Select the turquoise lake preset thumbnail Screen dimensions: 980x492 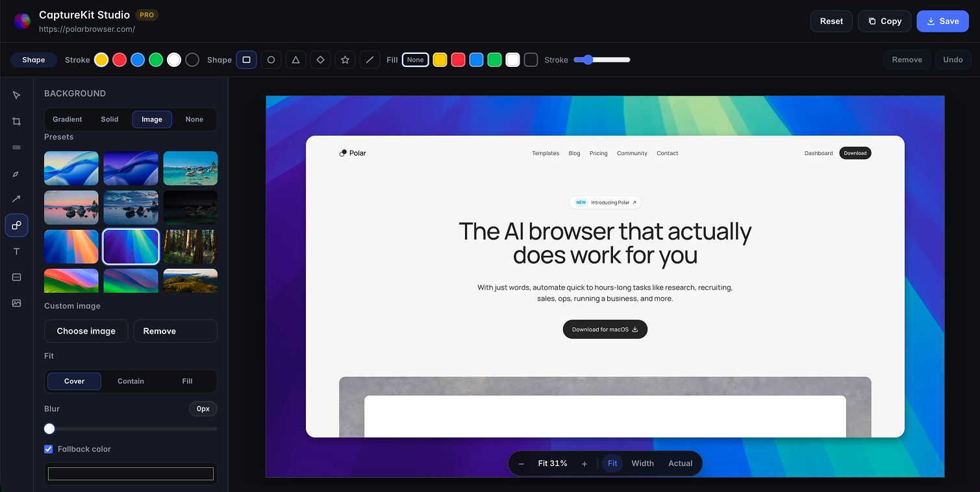pyautogui.click(x=190, y=169)
